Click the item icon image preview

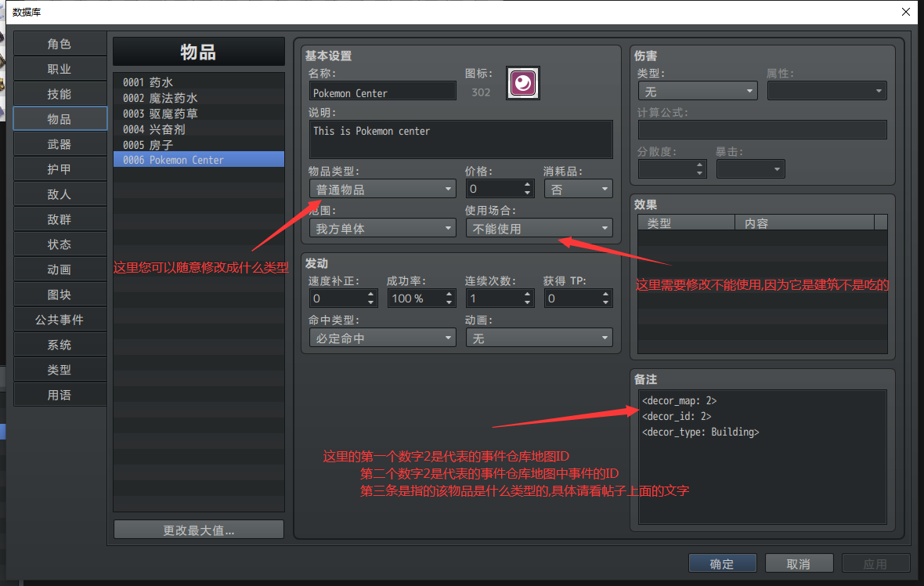523,83
